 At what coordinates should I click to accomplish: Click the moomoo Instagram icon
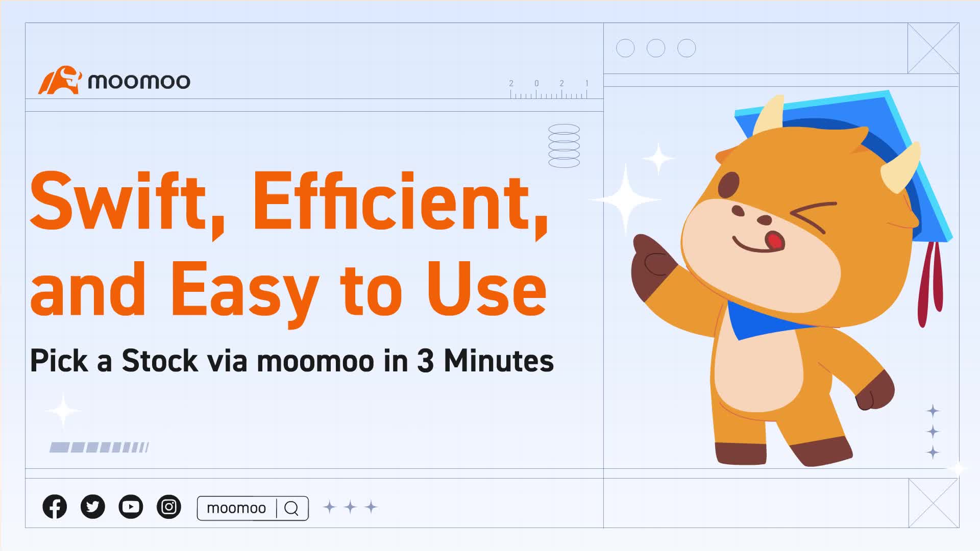click(x=169, y=507)
